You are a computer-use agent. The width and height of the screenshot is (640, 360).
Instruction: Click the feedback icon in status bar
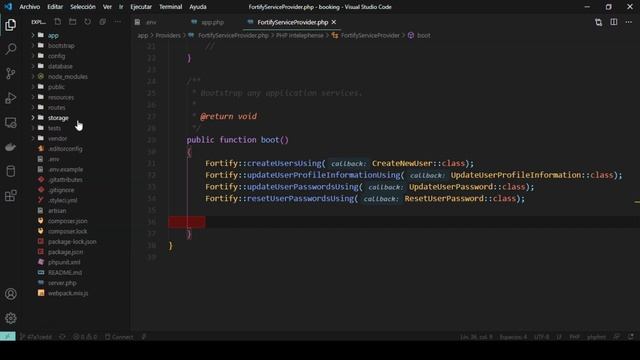[616, 337]
